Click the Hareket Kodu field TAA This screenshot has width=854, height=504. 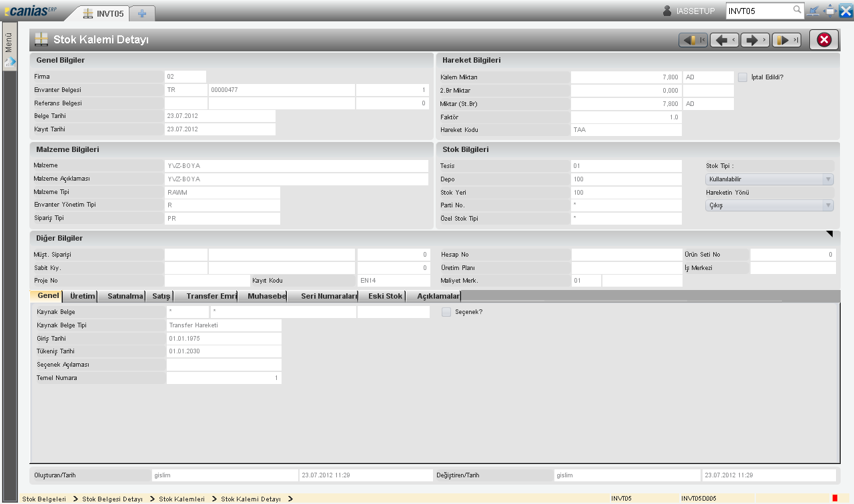(626, 130)
